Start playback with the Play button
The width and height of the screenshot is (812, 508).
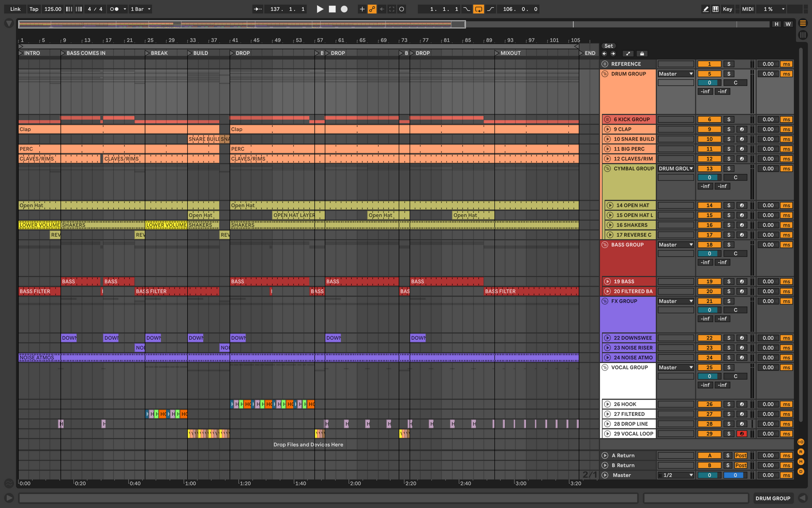(320, 9)
